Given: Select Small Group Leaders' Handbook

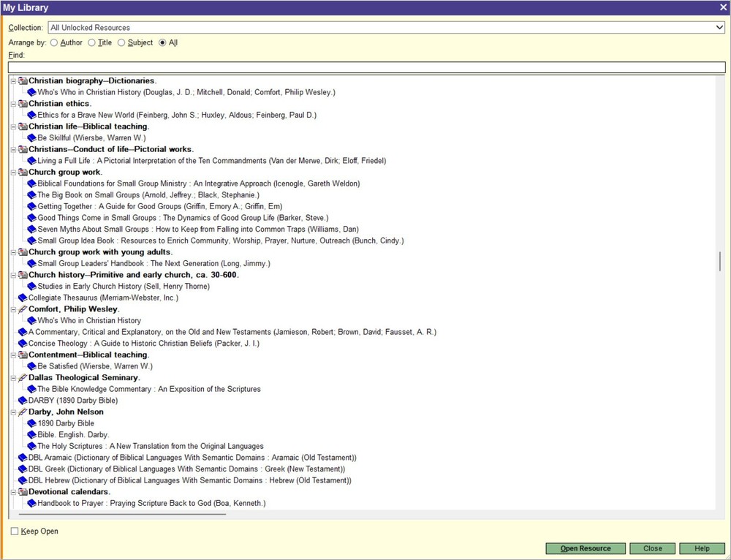Looking at the screenshot, I should click(x=154, y=263).
